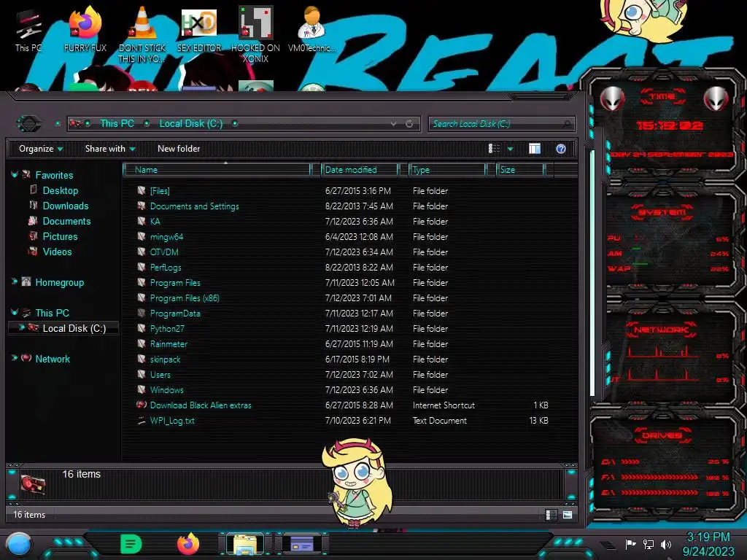Refresh the Local Disk (C:) address bar

[x=409, y=124]
